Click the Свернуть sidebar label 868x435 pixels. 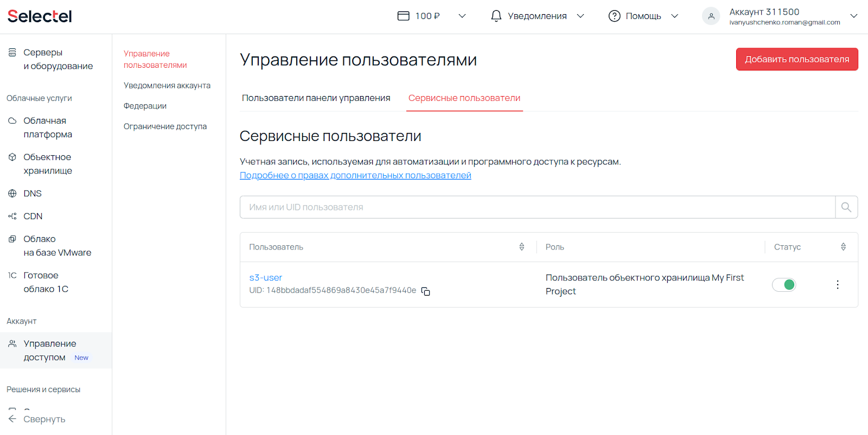44,419
